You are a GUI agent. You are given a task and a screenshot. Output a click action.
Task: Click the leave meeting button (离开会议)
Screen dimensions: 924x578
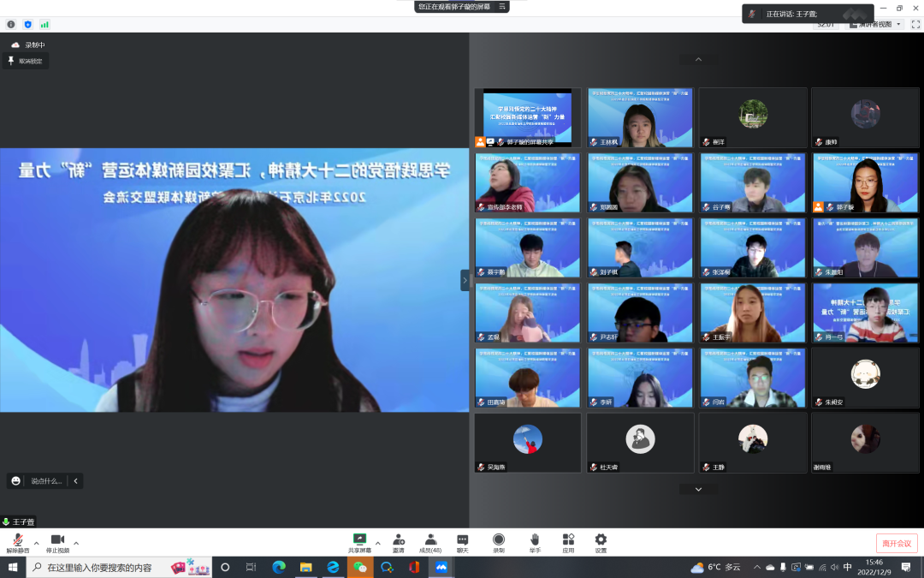(897, 543)
